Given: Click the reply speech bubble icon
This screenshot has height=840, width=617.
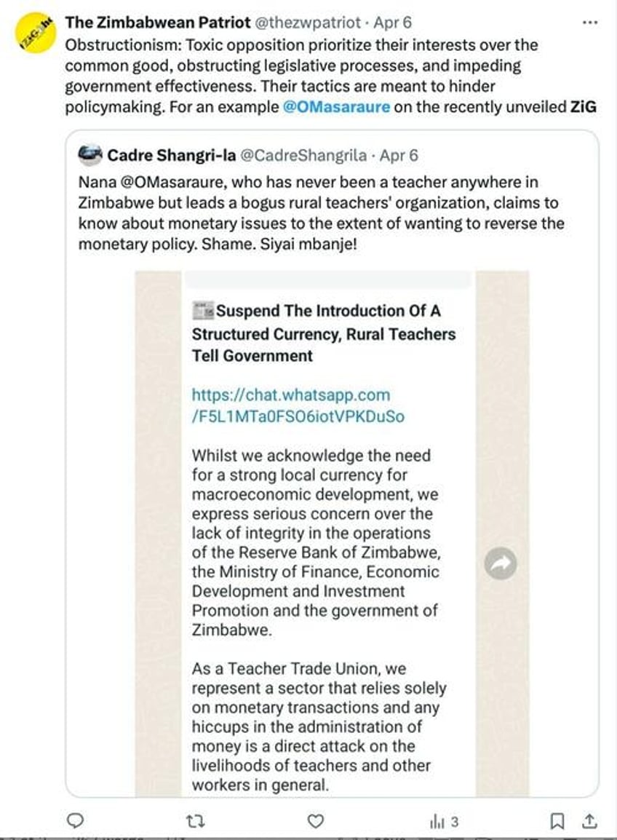Looking at the screenshot, I should tap(75, 821).
